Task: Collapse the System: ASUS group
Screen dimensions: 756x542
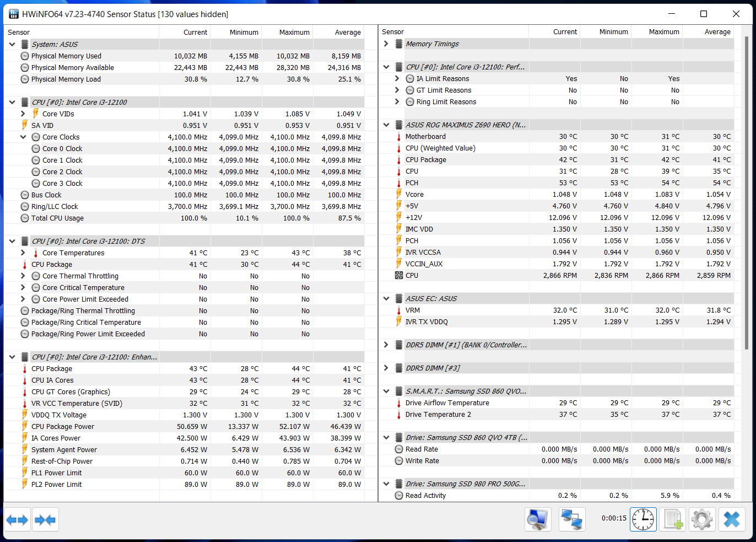Action: (x=12, y=44)
